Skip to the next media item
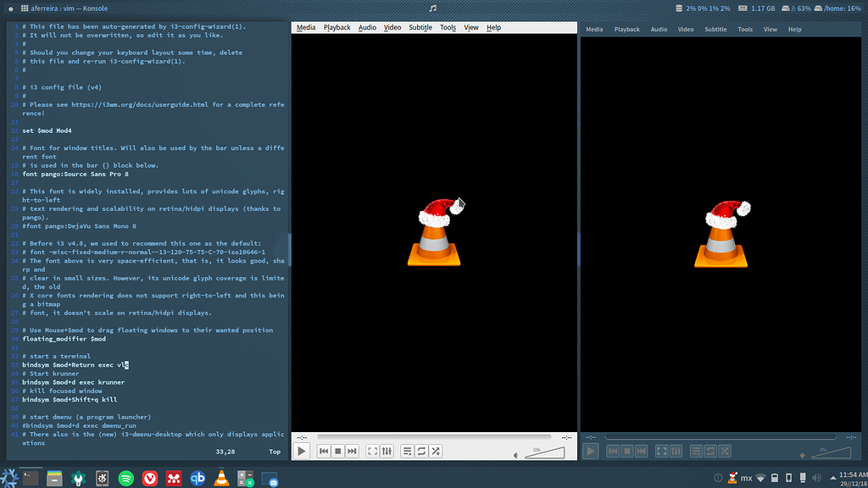 click(x=352, y=451)
